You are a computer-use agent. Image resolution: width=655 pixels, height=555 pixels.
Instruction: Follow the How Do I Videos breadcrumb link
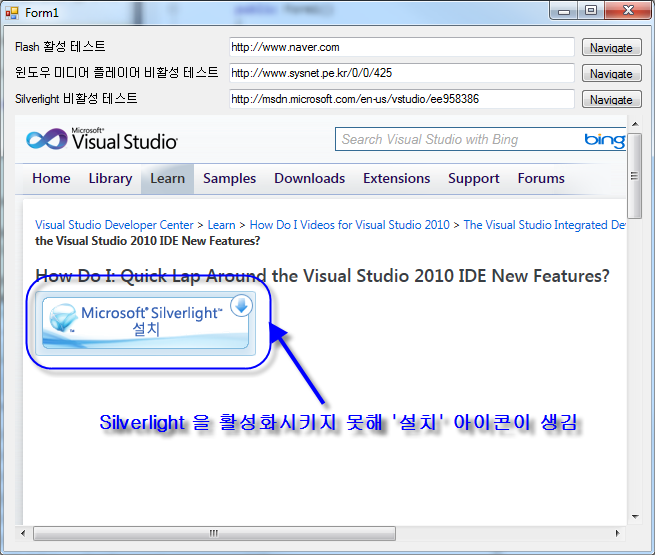coord(349,225)
